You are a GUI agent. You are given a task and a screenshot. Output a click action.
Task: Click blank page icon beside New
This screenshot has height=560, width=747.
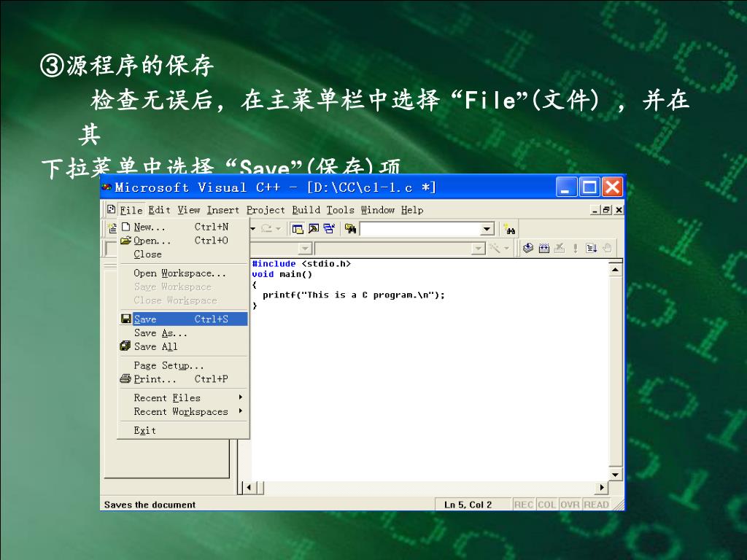click(125, 226)
